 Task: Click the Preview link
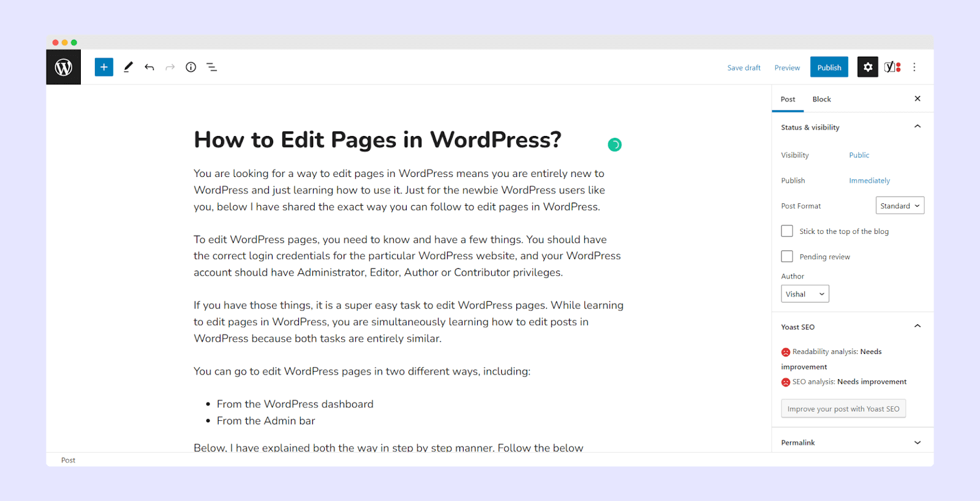pos(787,68)
